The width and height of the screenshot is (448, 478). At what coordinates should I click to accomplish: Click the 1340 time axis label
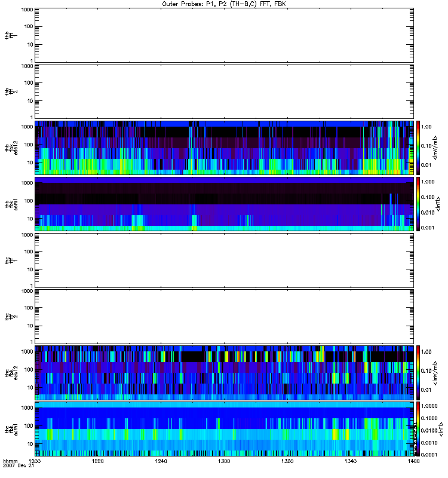350,462
